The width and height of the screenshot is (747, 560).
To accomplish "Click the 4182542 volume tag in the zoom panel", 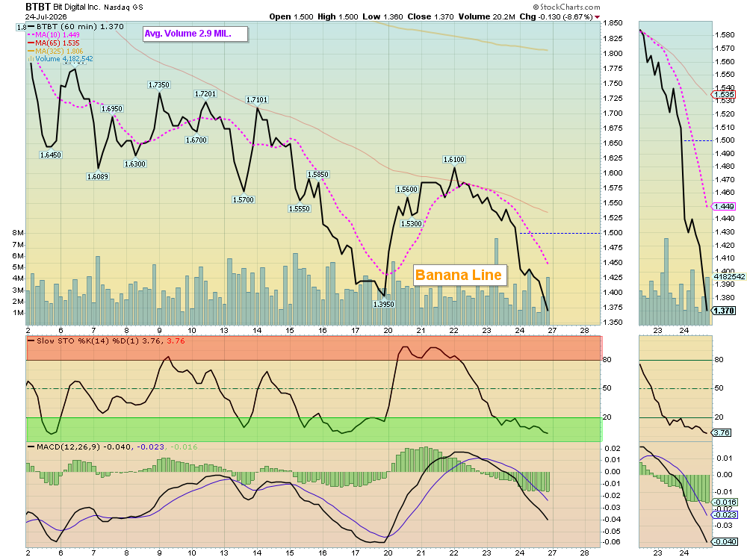I will (x=729, y=276).
